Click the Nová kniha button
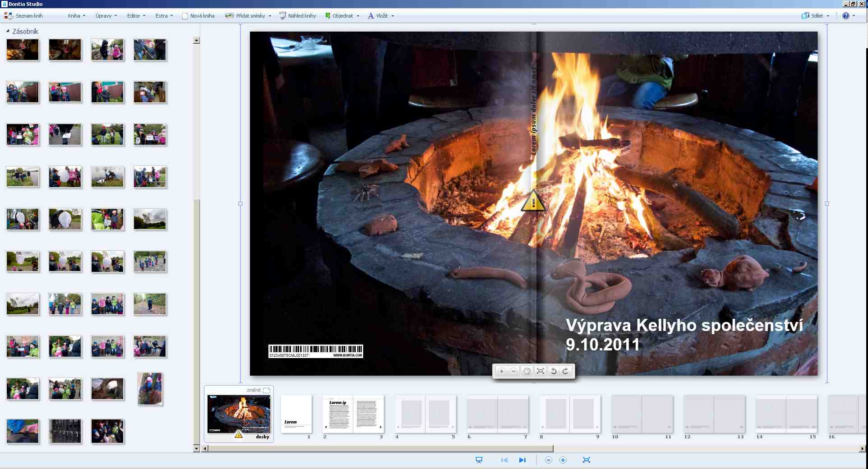Screen dimensions: 868x469 click(198, 16)
